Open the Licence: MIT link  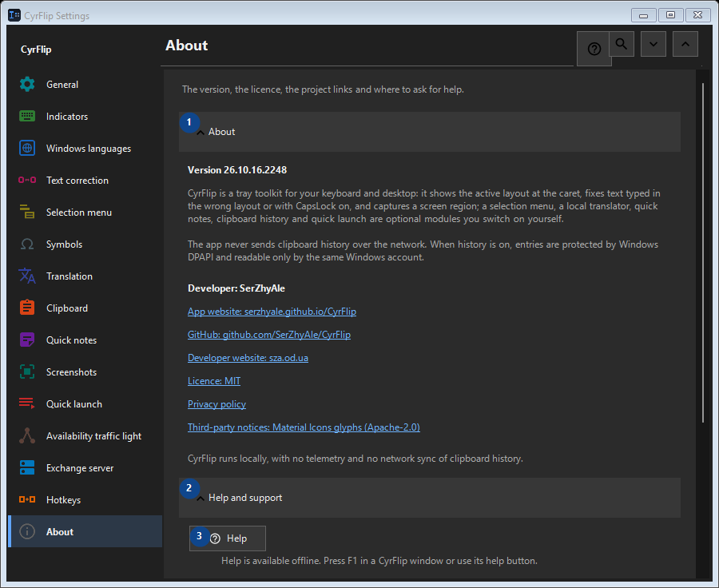[x=214, y=381]
